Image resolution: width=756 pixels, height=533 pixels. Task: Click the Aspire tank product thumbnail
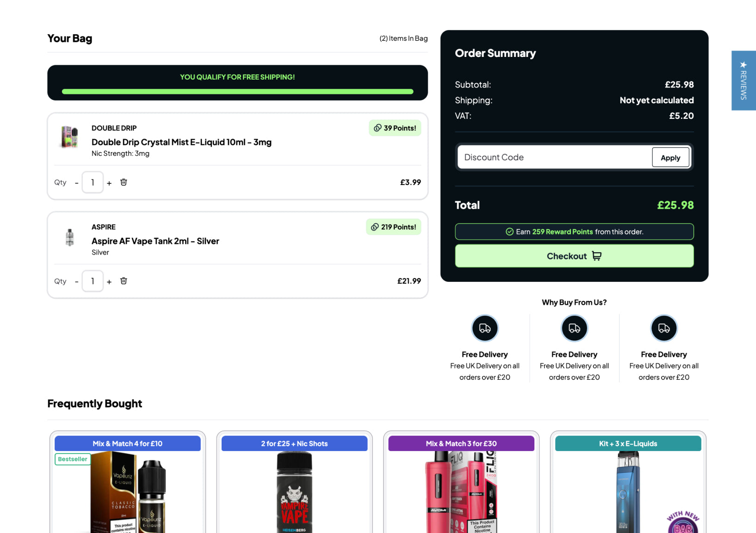tap(70, 237)
